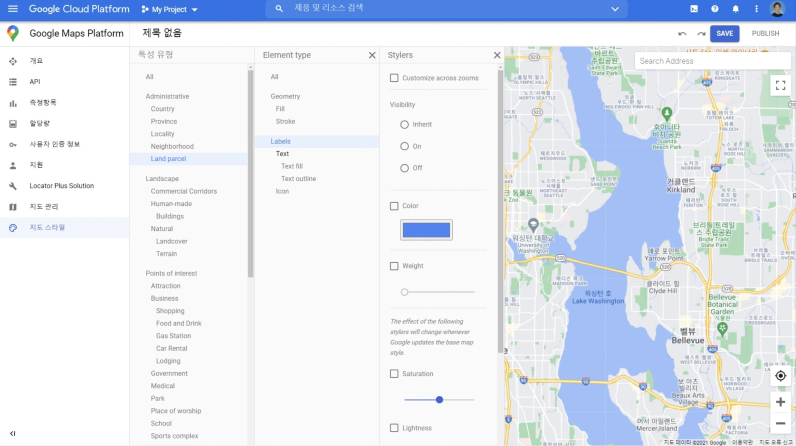Toggle fullscreen map view
This screenshot has width=796, height=446.
[x=780, y=85]
